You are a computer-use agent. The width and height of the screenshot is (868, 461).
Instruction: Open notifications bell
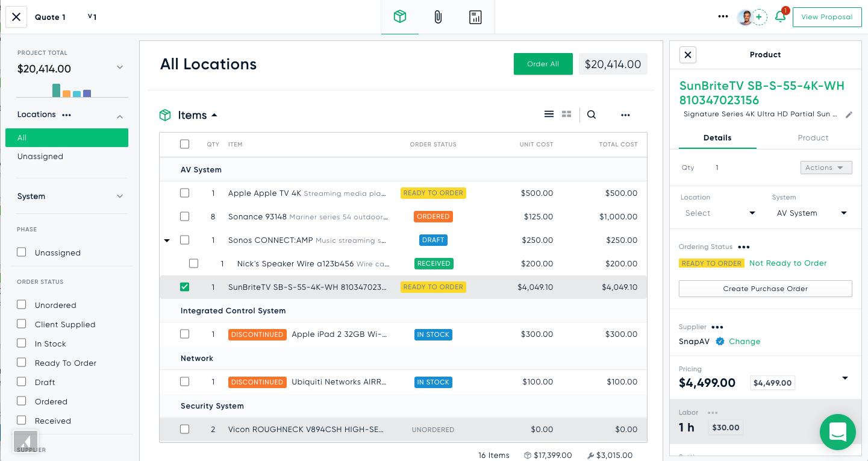(780, 17)
